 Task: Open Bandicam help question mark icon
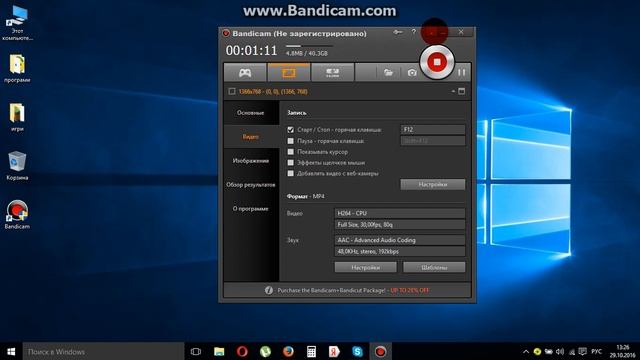[x=413, y=32]
